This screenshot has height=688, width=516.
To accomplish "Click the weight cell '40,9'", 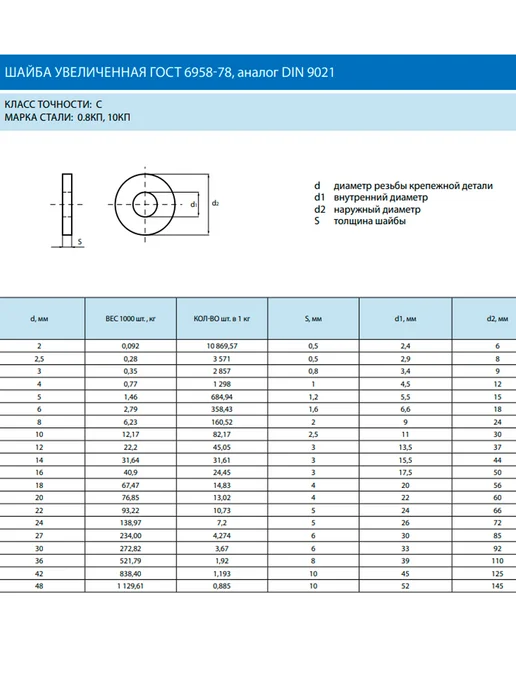I will tap(130, 473).
